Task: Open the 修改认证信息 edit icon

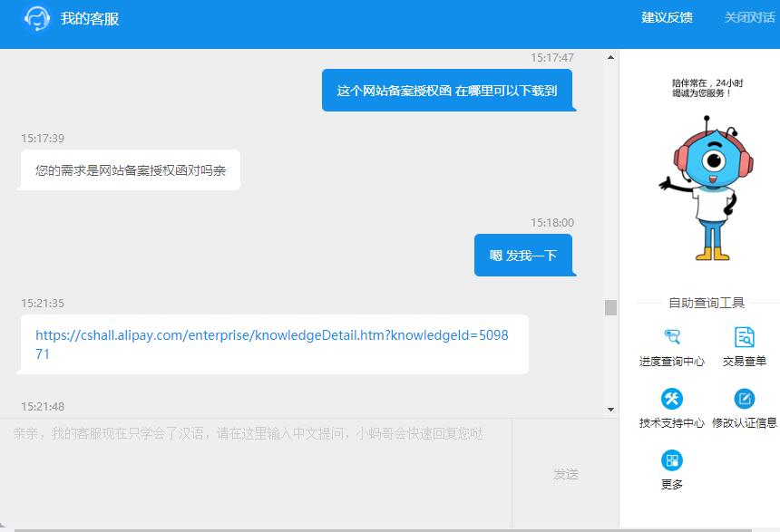Action: coord(745,399)
